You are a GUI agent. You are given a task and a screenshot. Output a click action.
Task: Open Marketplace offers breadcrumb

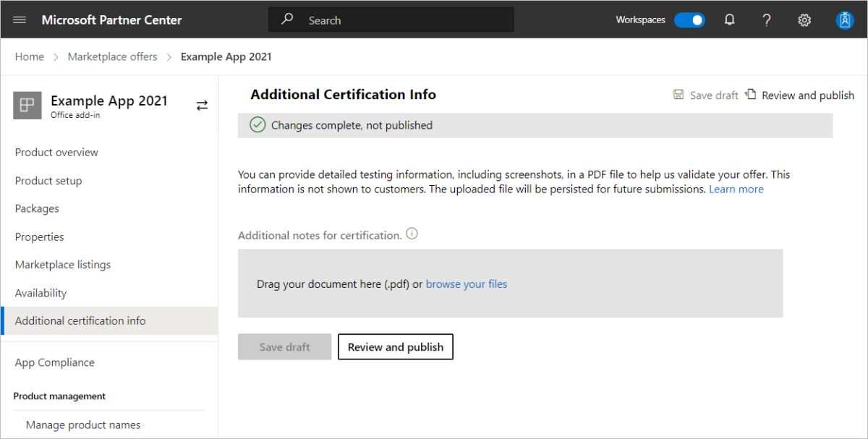click(112, 56)
